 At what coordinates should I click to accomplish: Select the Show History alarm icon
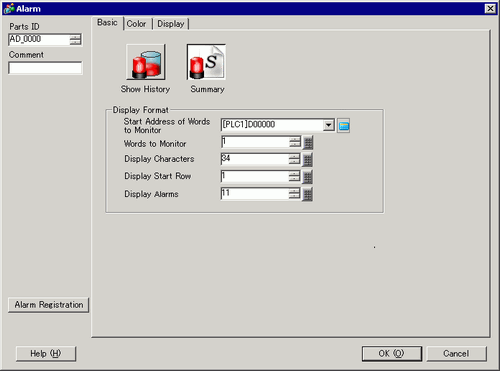(x=146, y=62)
